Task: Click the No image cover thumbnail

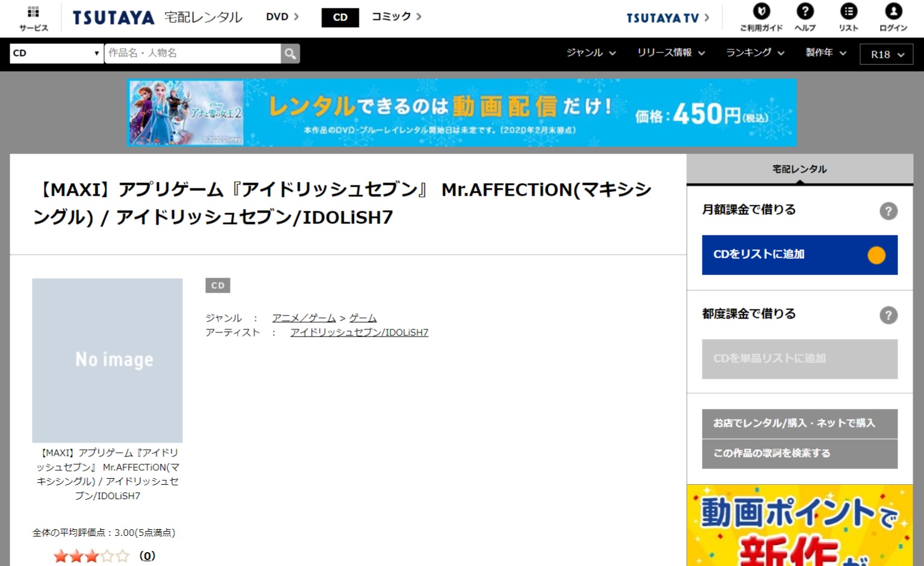Action: (x=107, y=360)
